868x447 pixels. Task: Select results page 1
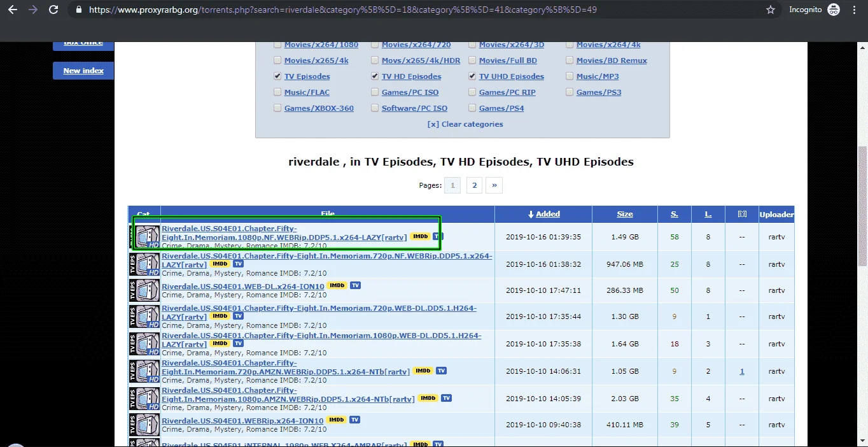pos(452,185)
